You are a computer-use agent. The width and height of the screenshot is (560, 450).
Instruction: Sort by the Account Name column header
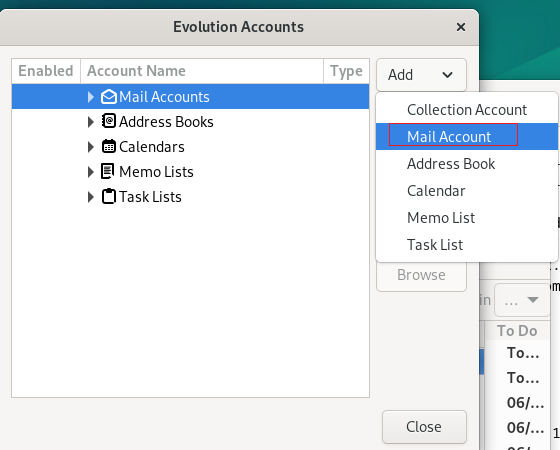pyautogui.click(x=202, y=71)
